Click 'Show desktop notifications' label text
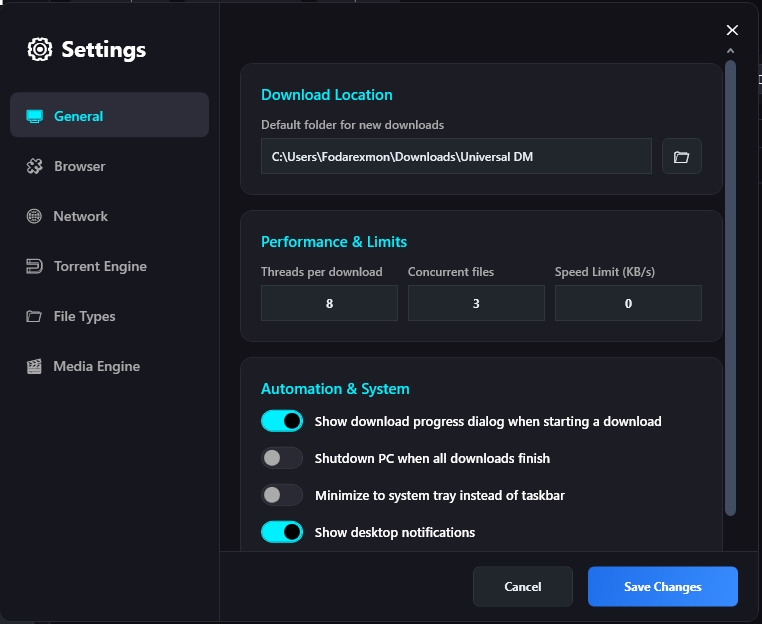762x624 pixels. pos(395,533)
